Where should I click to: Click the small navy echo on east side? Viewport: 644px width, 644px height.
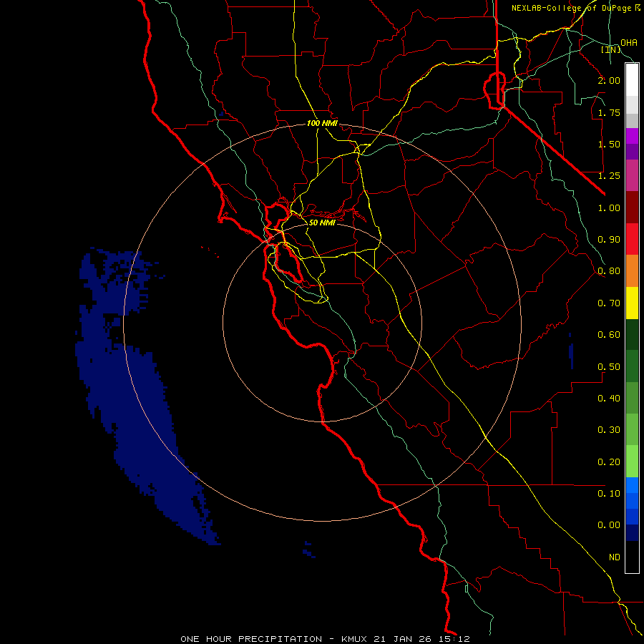571,351
